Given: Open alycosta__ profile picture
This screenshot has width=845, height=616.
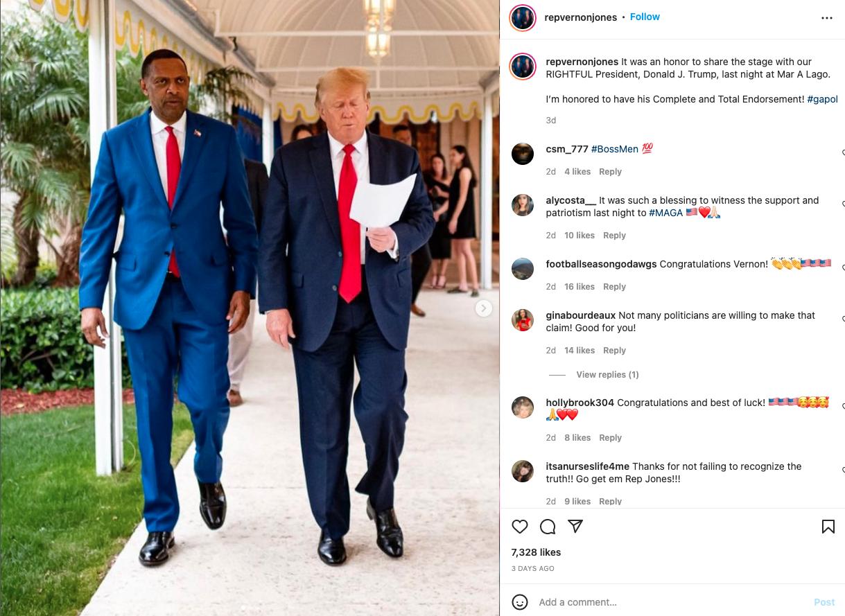Looking at the screenshot, I should 523,205.
